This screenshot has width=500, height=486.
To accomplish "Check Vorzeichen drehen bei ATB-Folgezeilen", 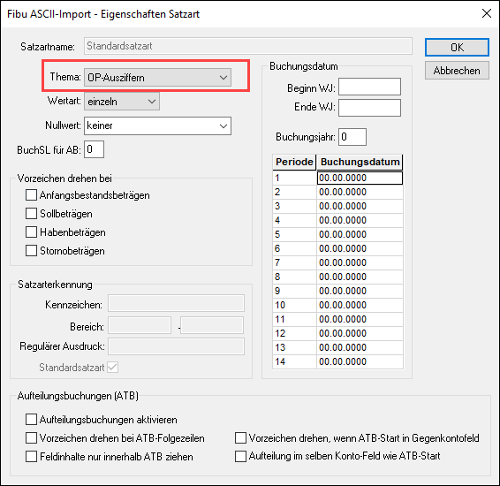I will 31,438.
